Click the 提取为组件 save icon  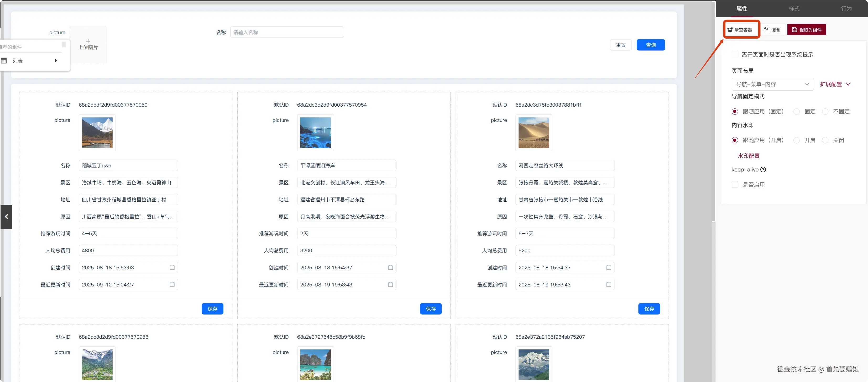click(794, 30)
